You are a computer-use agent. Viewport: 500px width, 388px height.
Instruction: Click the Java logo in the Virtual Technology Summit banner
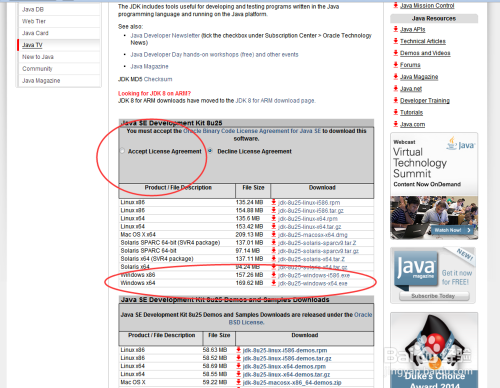pyautogui.click(x=461, y=144)
